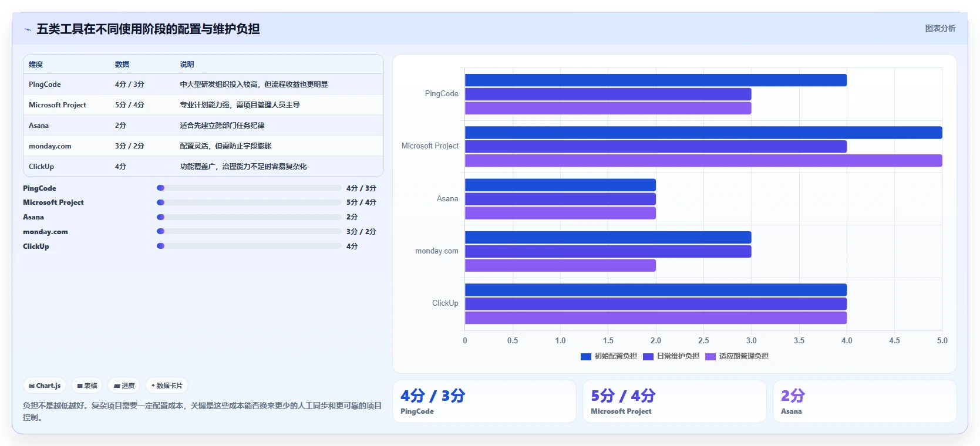Click the description 适合先建立跨部门任务纪律
The image size is (980, 446).
[222, 126]
